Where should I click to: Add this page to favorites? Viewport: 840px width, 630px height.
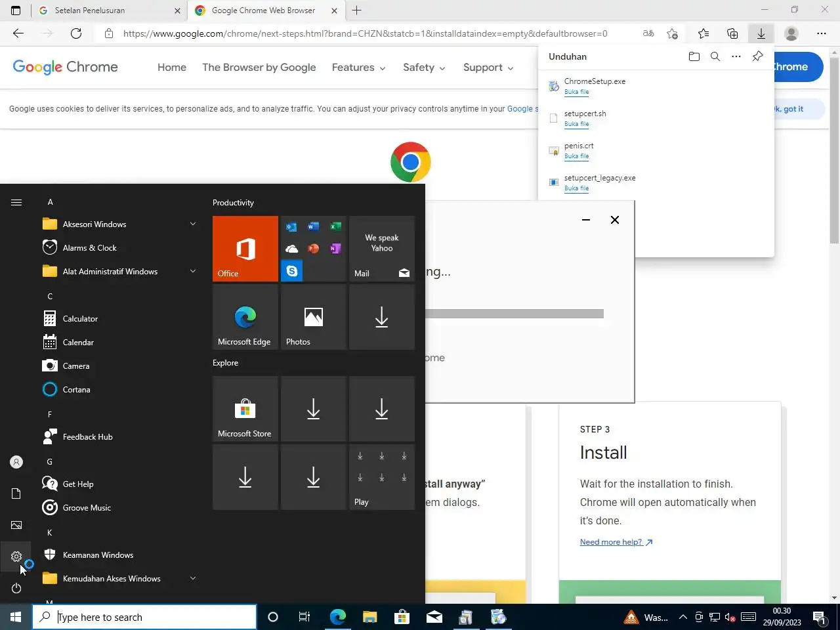point(672,33)
